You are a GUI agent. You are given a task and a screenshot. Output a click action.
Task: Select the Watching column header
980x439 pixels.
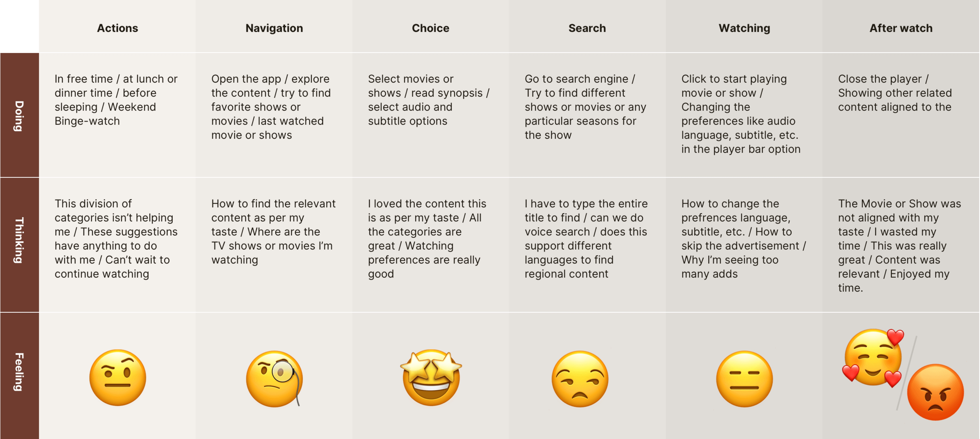[x=744, y=28]
